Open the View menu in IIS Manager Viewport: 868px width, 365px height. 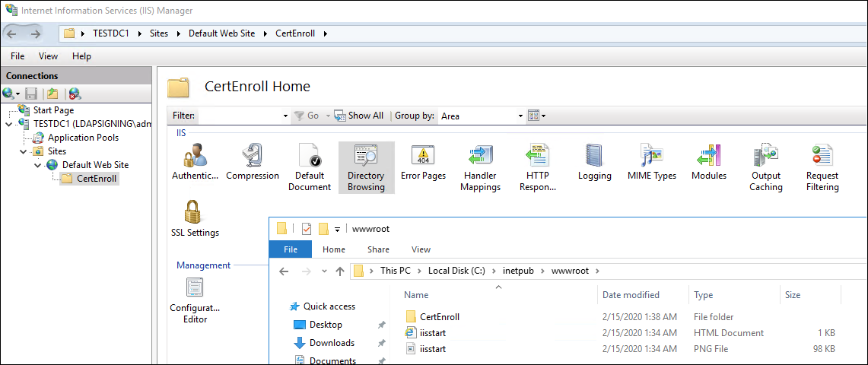tap(48, 56)
